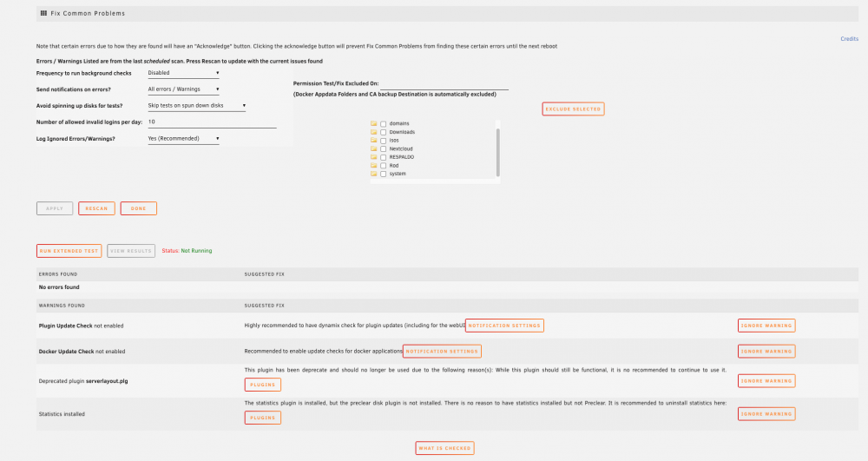
Task: Check the RESPALDO share checkbox
Action: click(x=383, y=157)
